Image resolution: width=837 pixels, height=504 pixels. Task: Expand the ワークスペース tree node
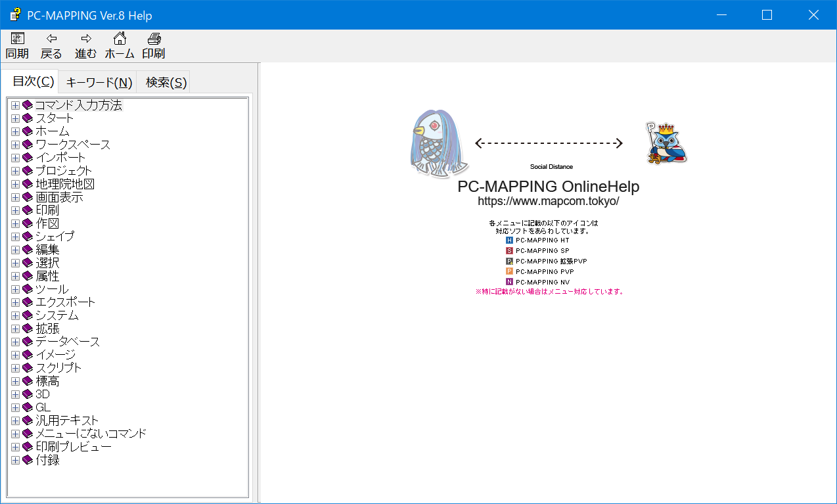coord(16,145)
